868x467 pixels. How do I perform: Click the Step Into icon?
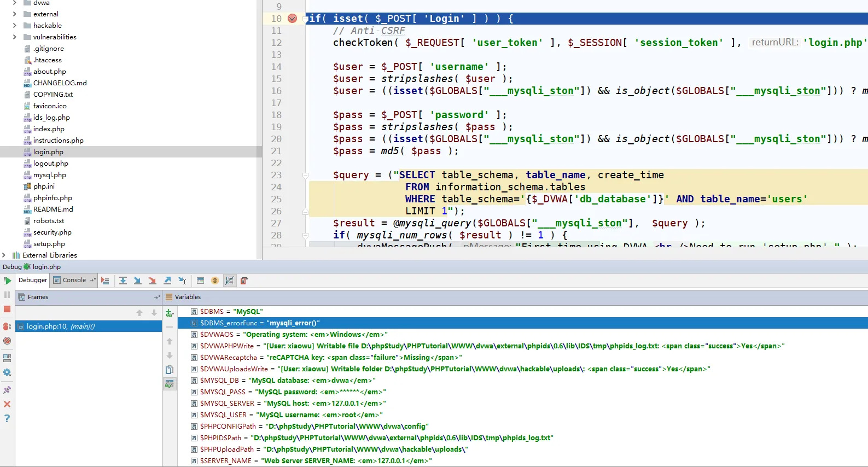point(138,281)
